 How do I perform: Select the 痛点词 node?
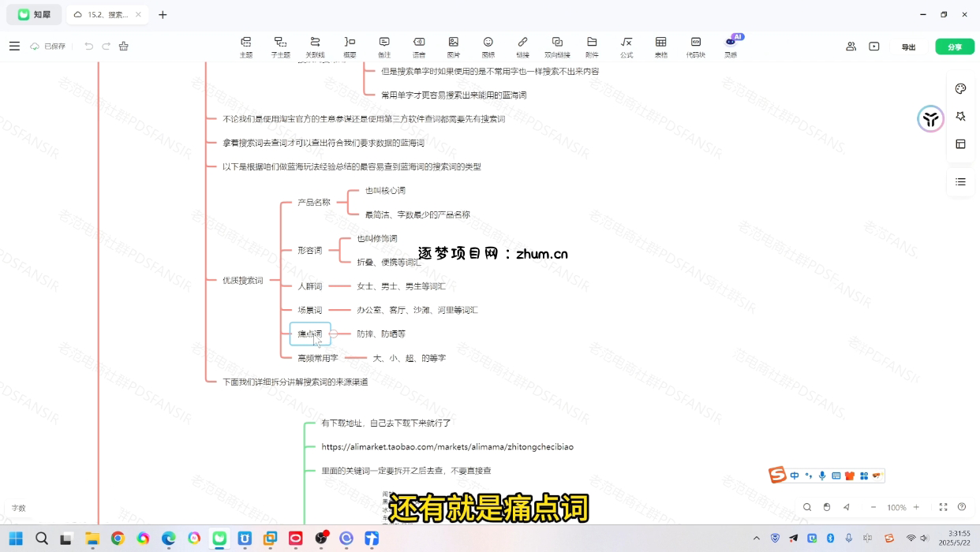309,334
